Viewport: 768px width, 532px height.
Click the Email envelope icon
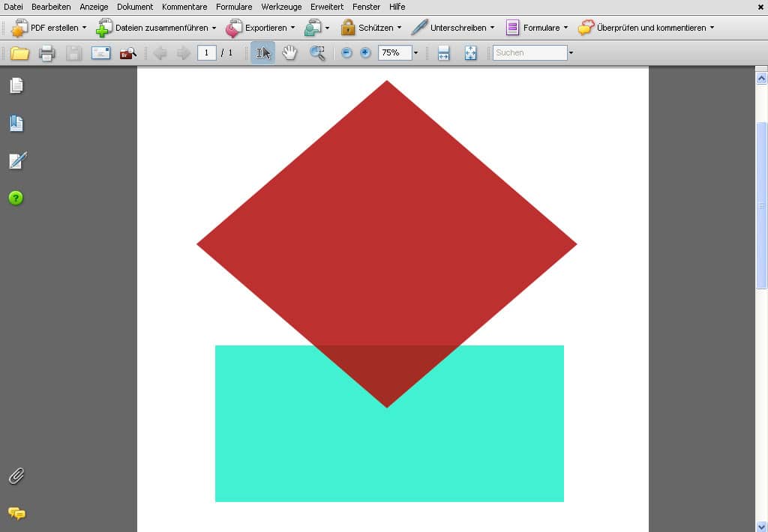pos(100,53)
